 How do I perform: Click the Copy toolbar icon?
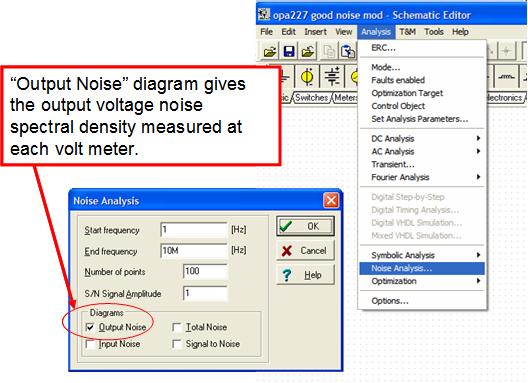pyautogui.click(x=329, y=52)
